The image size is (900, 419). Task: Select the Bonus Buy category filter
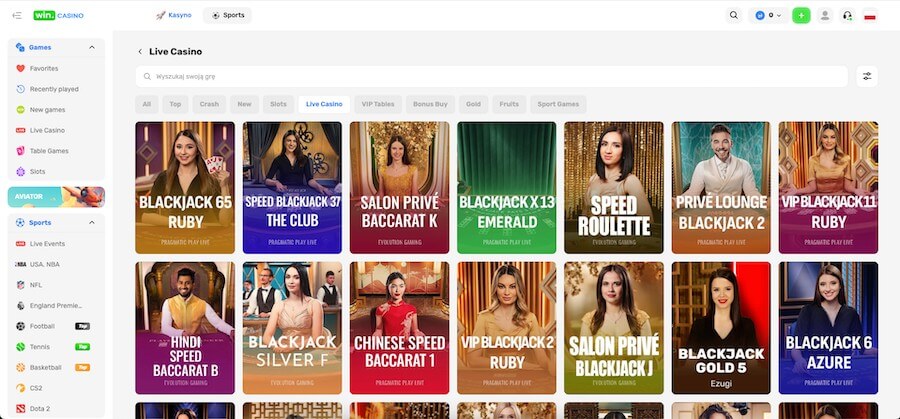point(430,104)
